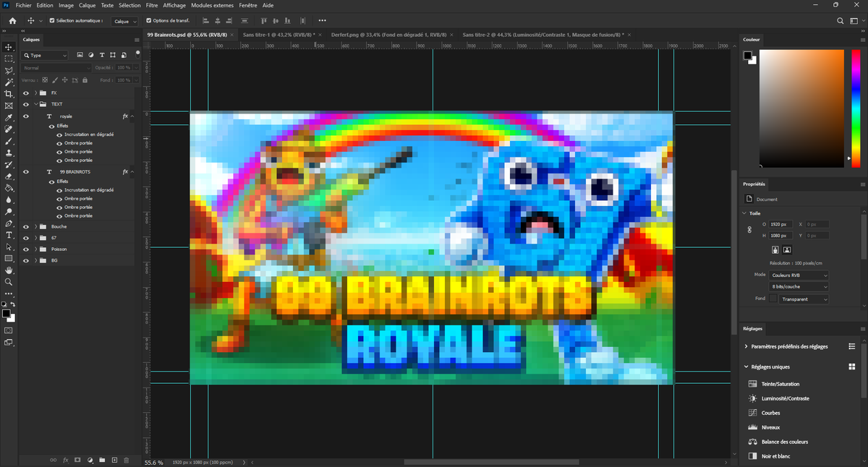Create a new layer group folder
The height and width of the screenshot is (467, 868).
tap(102, 460)
